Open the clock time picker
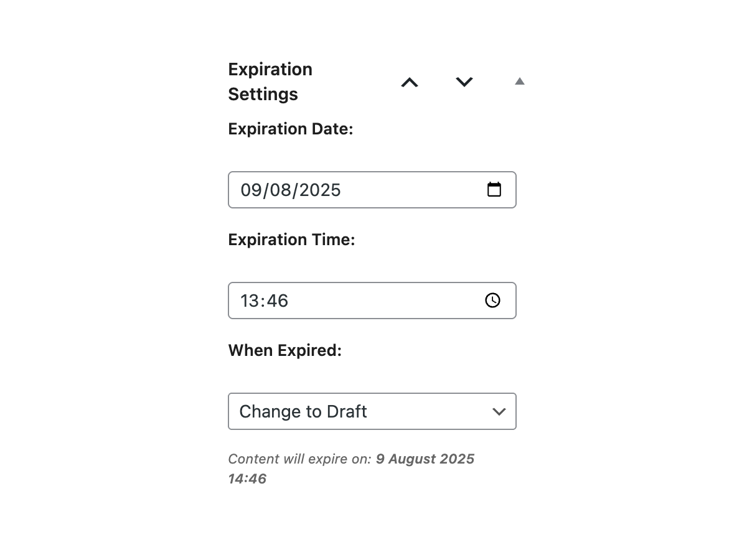Image resolution: width=747 pixels, height=560 pixels. tap(492, 301)
